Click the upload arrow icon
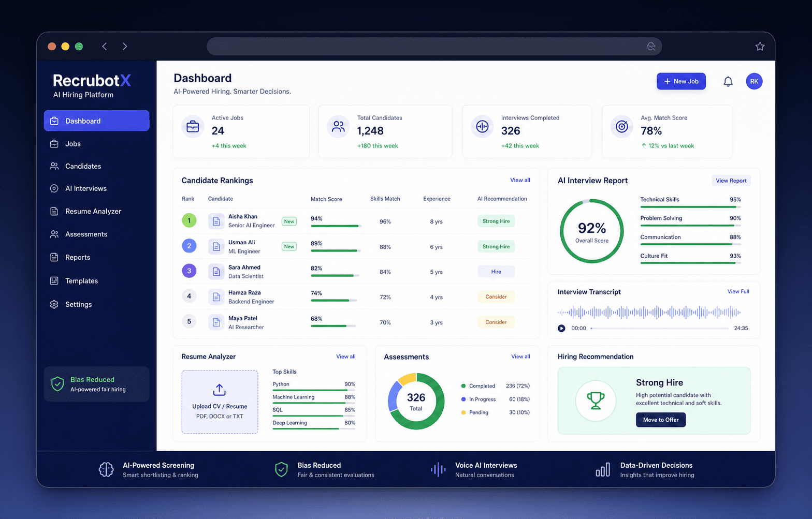 [220, 390]
